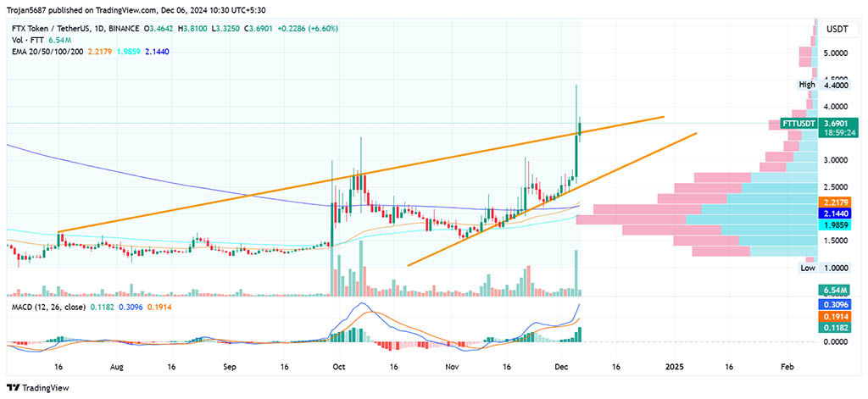868x399 pixels.
Task: Click the +0.2286 (+6.60%) change value
Action: coord(307,28)
